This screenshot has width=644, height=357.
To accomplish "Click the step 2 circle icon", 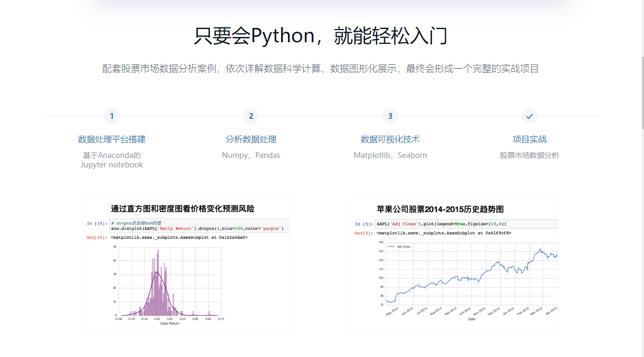I will tap(251, 116).
